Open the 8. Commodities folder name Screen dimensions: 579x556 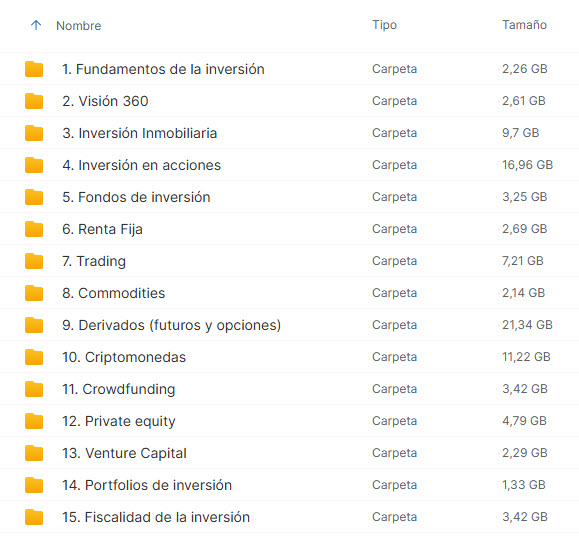click(x=114, y=293)
